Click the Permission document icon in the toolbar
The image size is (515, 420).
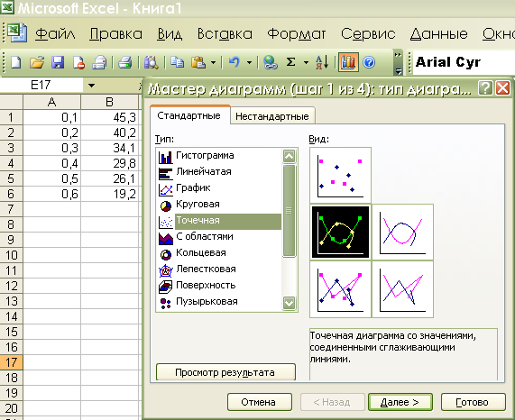[78, 62]
